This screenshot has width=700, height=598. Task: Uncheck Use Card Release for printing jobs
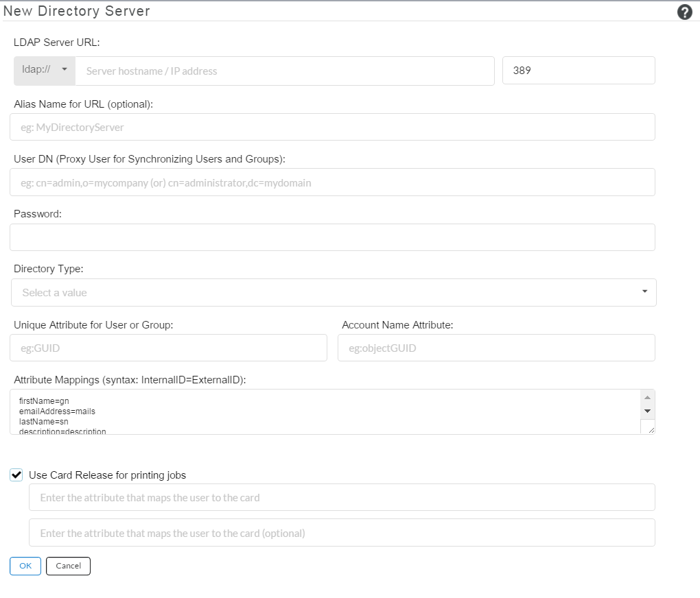coord(17,475)
